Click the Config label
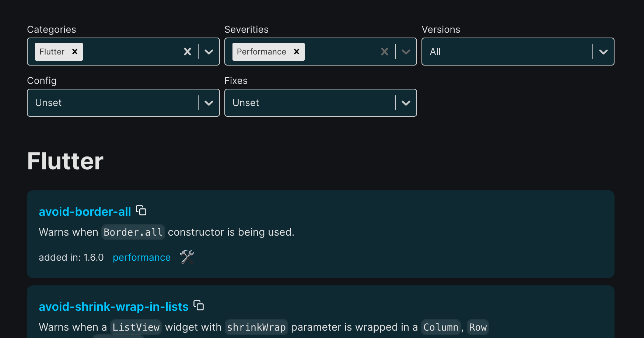644x338 pixels. point(42,81)
